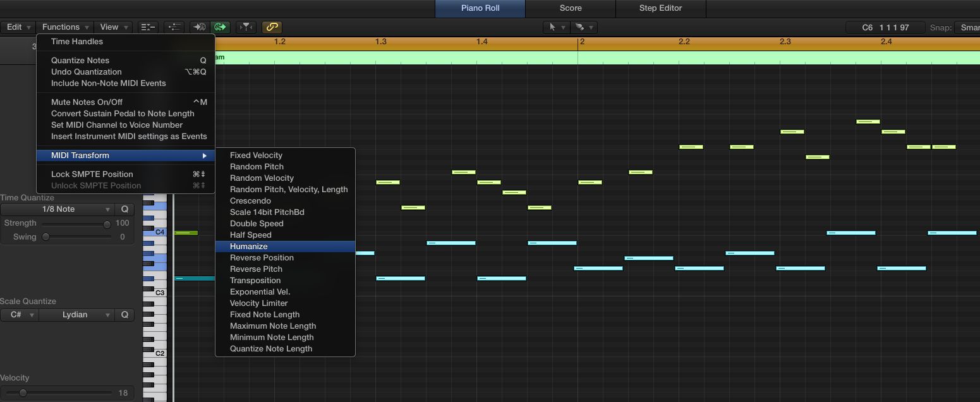Toggle the yellow Link button
The height and width of the screenshot is (402, 980).
[272, 27]
